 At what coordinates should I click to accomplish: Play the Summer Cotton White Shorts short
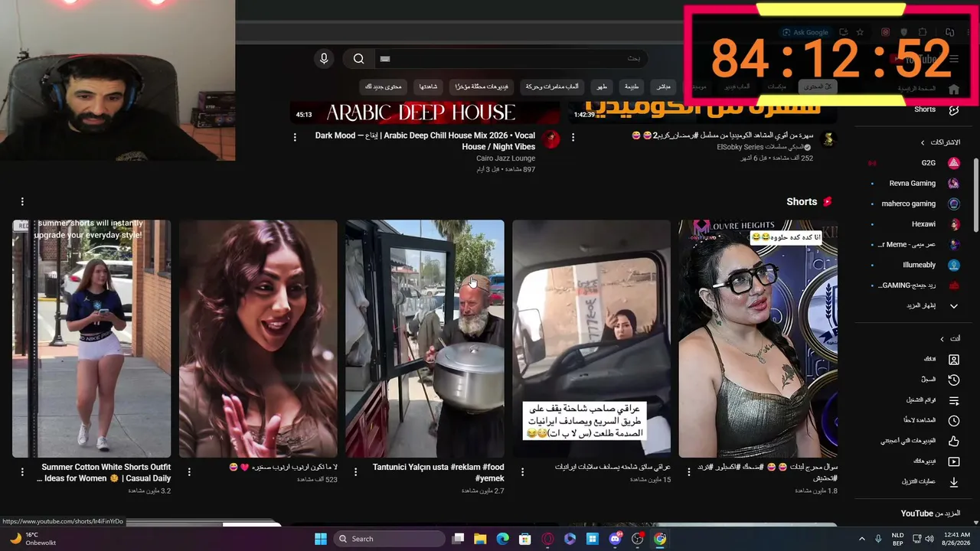[92, 339]
